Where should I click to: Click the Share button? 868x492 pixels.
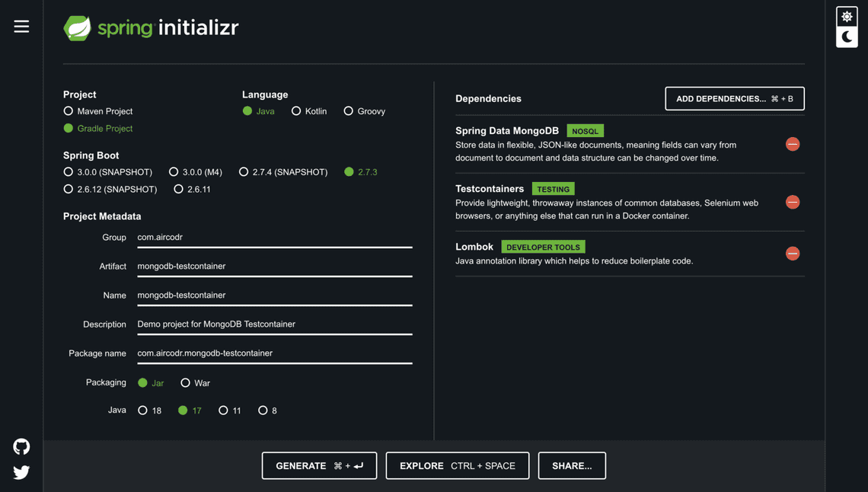point(572,465)
